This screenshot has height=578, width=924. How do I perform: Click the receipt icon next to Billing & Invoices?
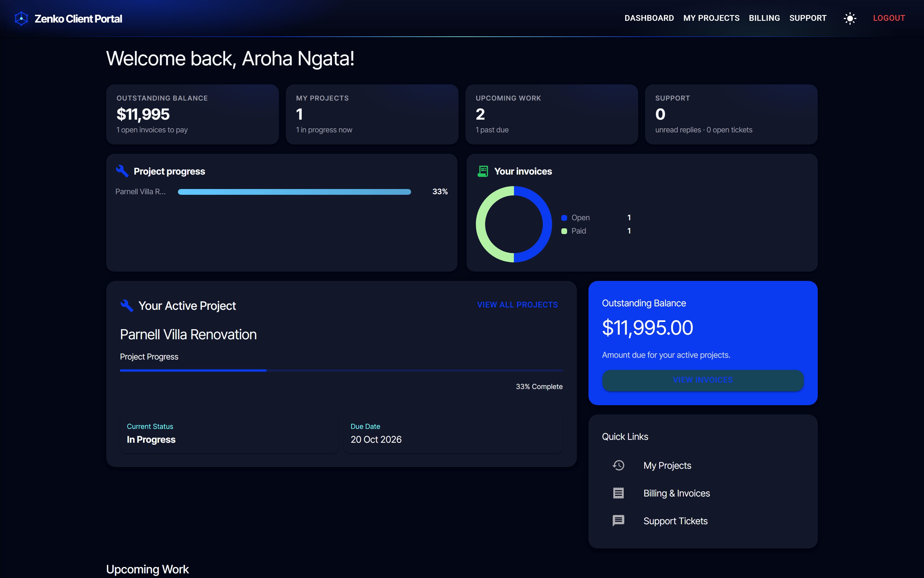(x=619, y=493)
